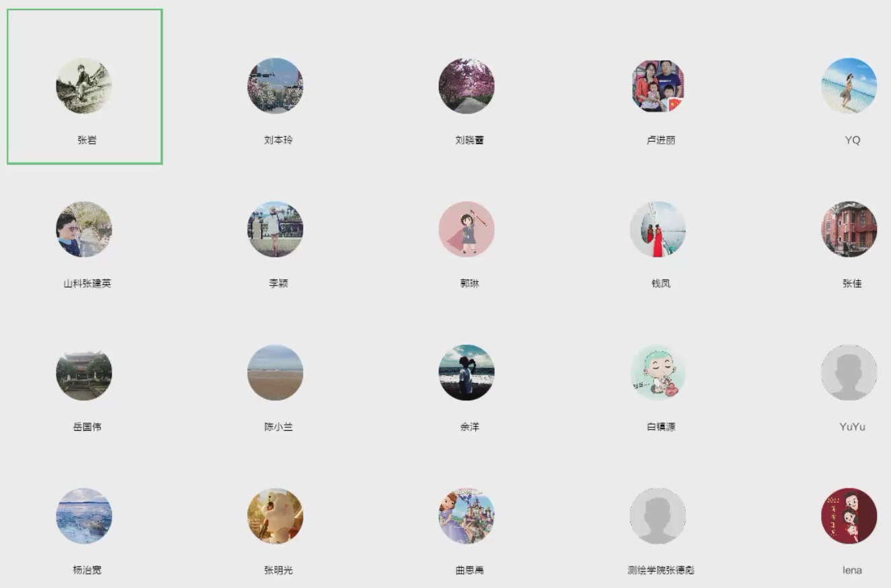The width and height of the screenshot is (891, 588).
Task: Click 李颖's profile picture
Action: pos(275,229)
